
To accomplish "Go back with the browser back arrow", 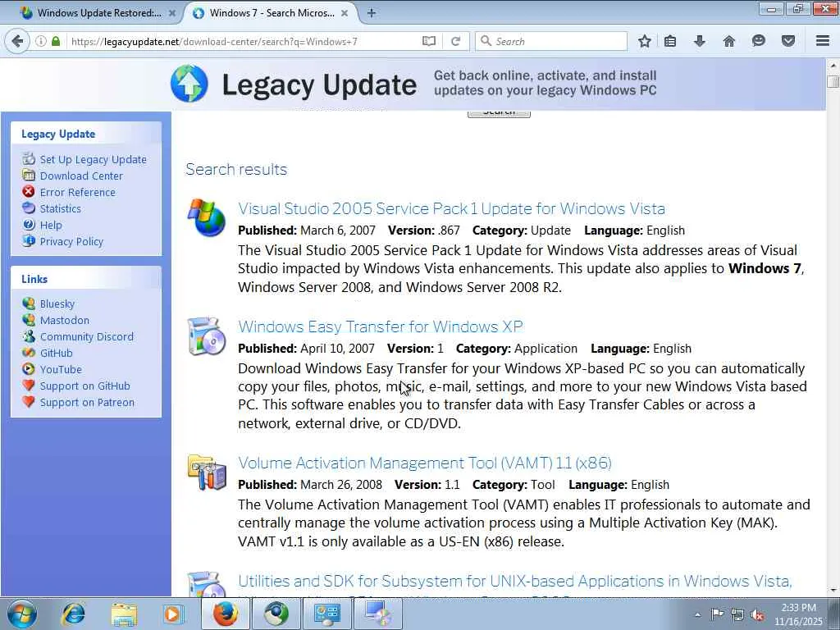I will (x=17, y=41).
